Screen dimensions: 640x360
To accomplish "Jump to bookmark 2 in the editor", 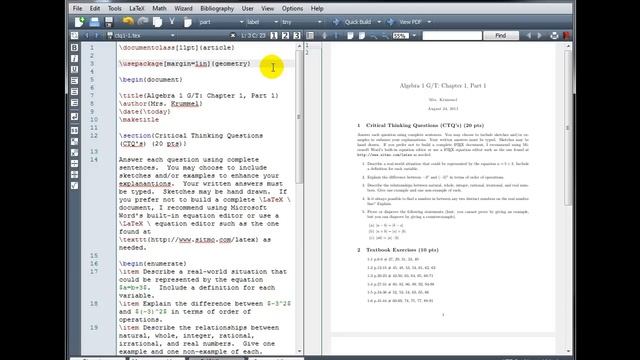I will (x=285, y=36).
